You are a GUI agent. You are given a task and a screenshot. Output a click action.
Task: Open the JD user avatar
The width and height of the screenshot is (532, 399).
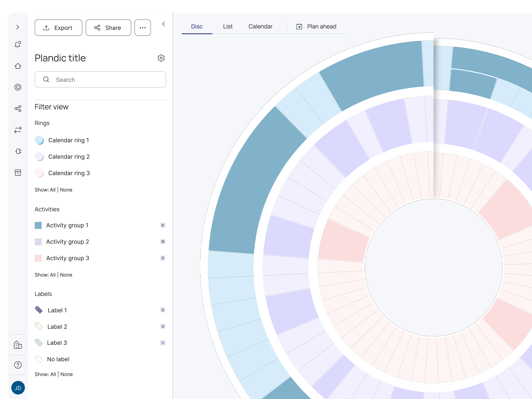(18, 388)
